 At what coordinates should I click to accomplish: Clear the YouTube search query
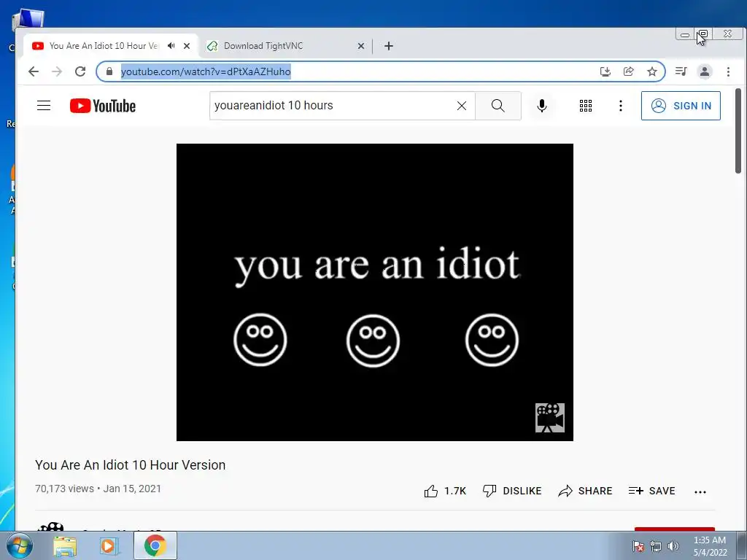coord(461,106)
